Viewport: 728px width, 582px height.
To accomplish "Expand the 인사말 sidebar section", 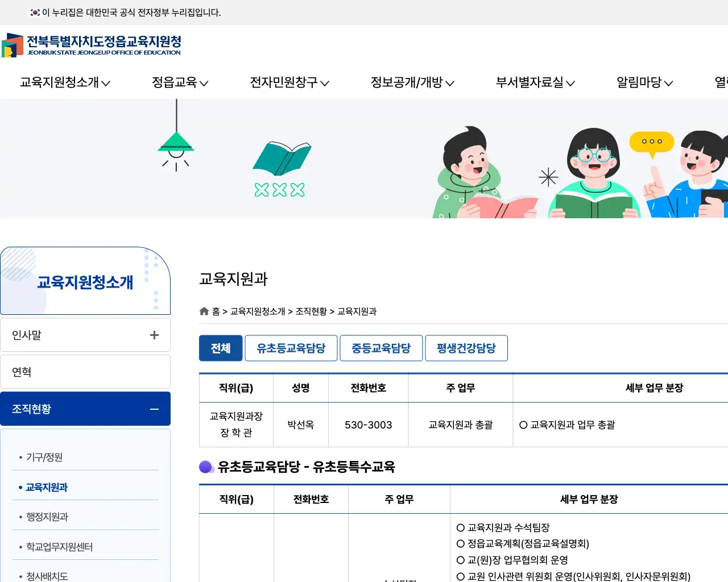I will [x=154, y=335].
